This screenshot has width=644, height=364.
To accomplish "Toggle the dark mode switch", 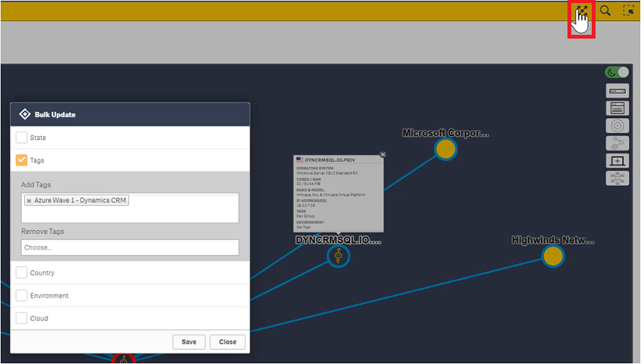I will tap(617, 73).
